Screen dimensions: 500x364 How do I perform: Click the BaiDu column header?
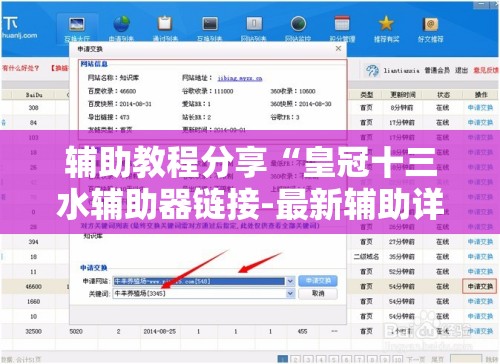tap(34, 95)
